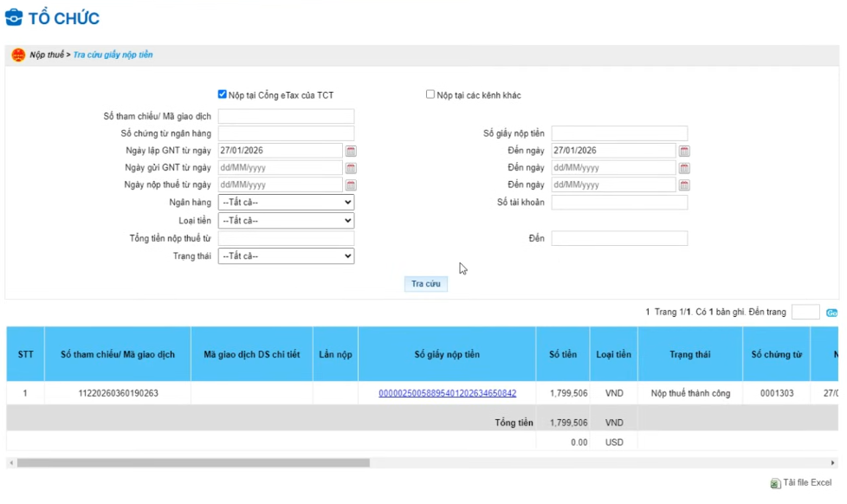This screenshot has width=847, height=504.
Task: Open calendar beside Đến ngày 27/01/2026
Action: (x=684, y=151)
